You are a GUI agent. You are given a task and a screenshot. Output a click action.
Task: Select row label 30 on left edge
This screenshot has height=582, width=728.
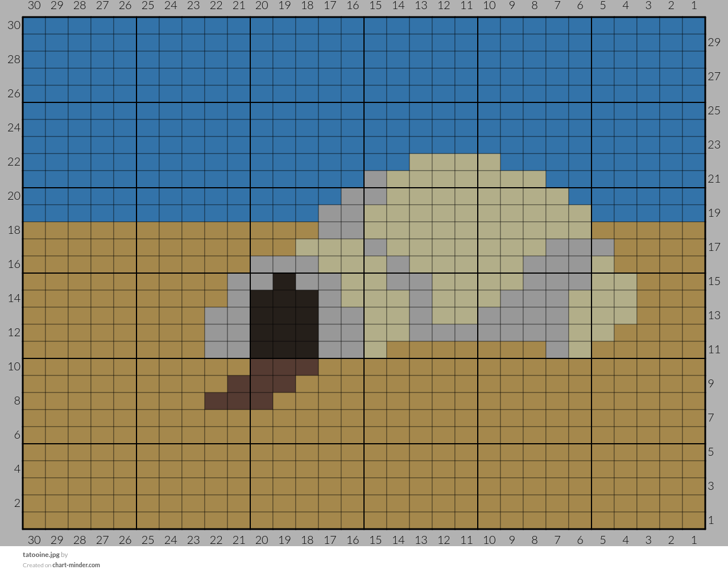click(x=14, y=25)
